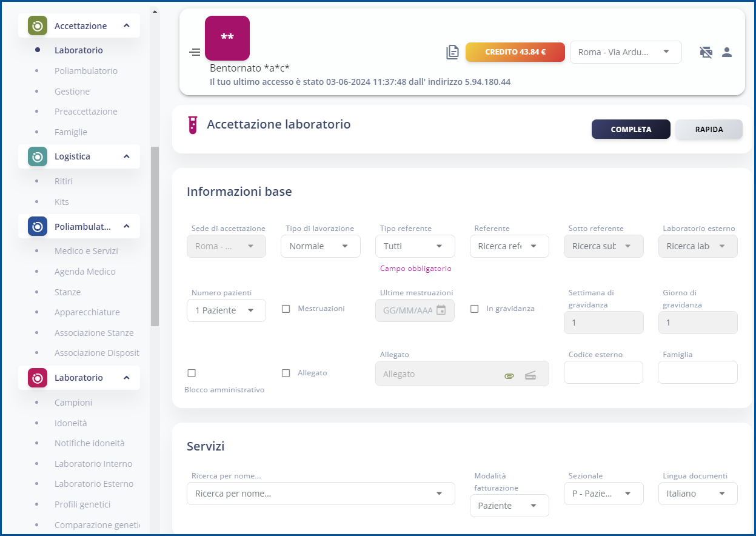Click the Laboratorio section circle icon in sidebar

point(36,377)
